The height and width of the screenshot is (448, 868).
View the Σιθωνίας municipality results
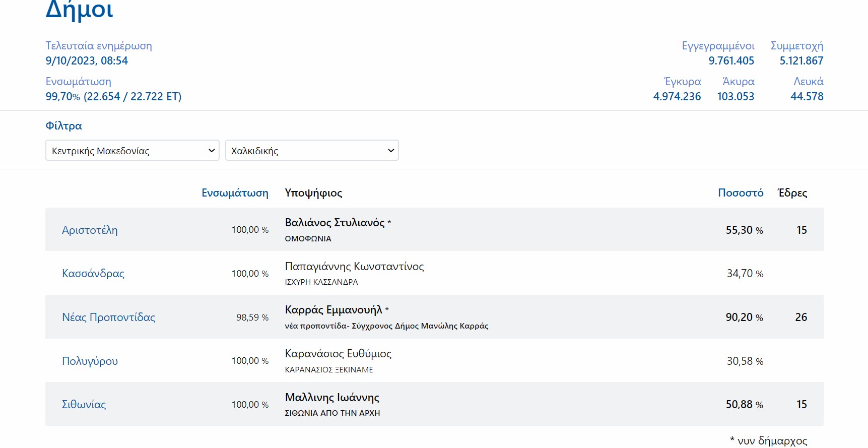(84, 405)
